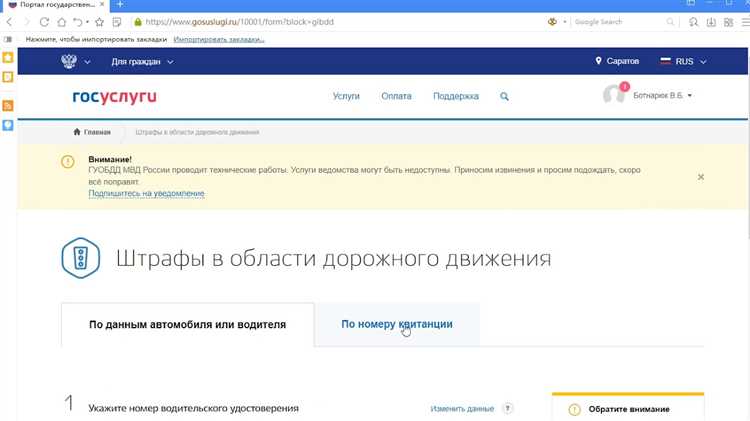Click the coat of arms emblem icon
The height and width of the screenshot is (421, 750).
[x=69, y=61]
